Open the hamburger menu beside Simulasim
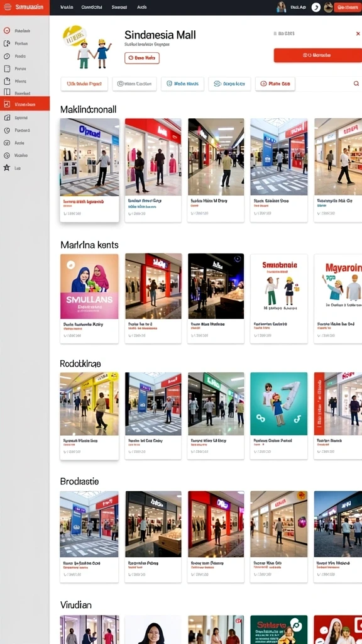 (7, 7)
